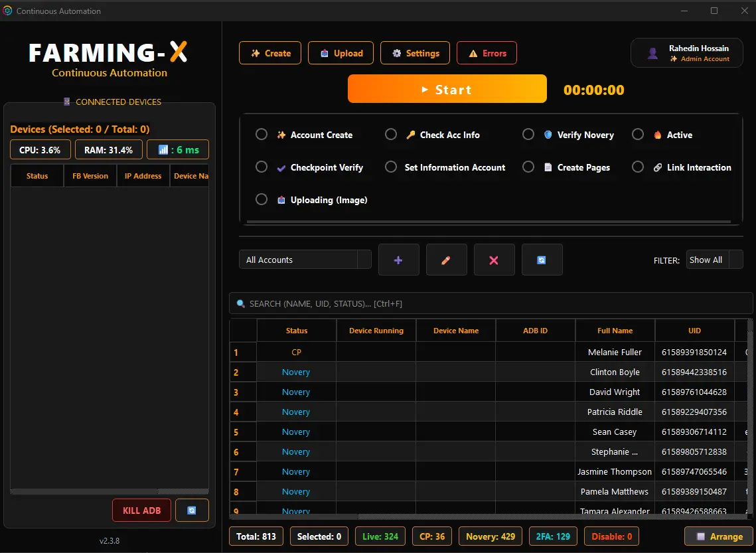
Task: Select the Create Pages radio option
Action: (x=528, y=167)
